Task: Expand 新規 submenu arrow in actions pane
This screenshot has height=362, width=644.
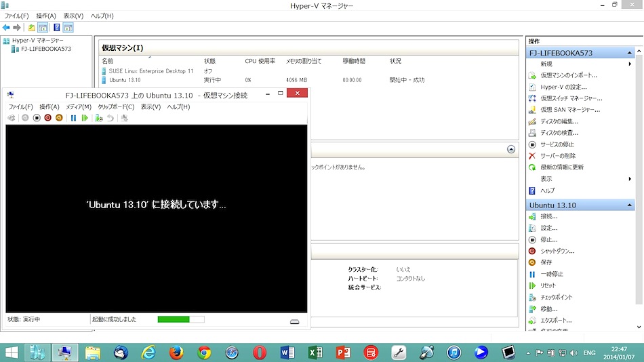Action: (630, 64)
